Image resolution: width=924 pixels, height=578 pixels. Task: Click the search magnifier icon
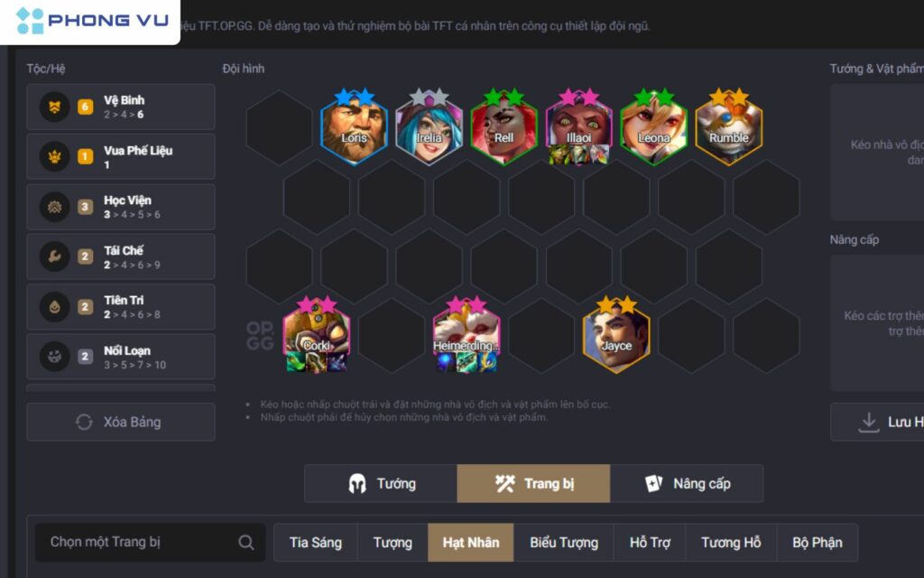coord(246,542)
